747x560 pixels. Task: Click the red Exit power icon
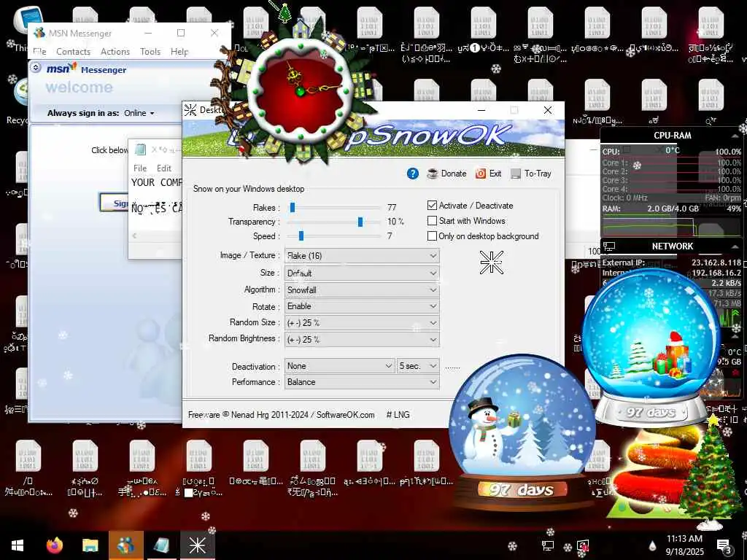[x=481, y=174]
